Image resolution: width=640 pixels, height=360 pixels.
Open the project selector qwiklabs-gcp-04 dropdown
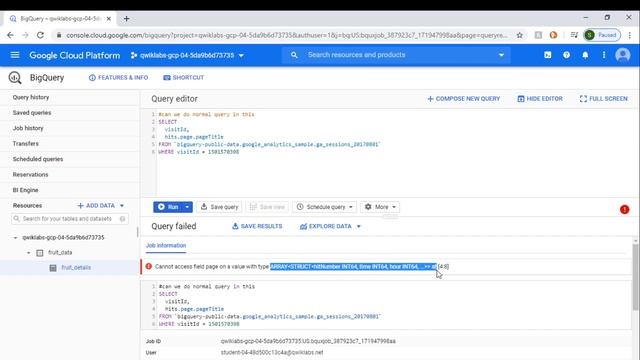coord(187,55)
